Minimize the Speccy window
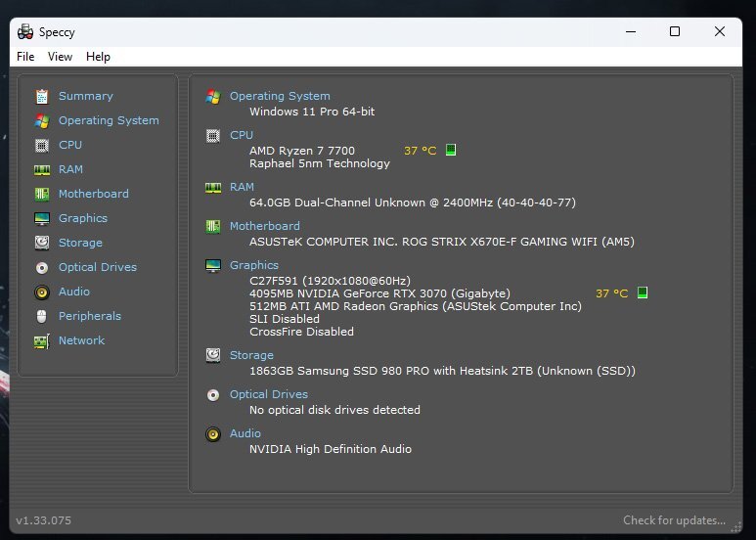 tap(631, 32)
